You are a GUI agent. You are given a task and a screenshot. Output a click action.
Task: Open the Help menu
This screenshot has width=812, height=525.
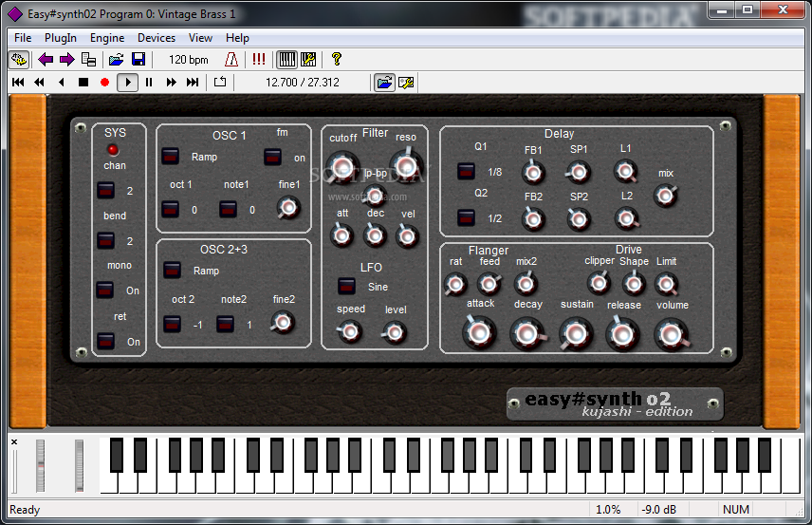pos(237,38)
